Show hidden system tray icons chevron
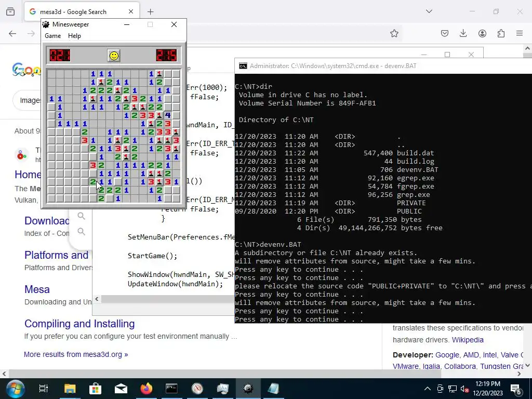This screenshot has width=532, height=399. point(428,389)
